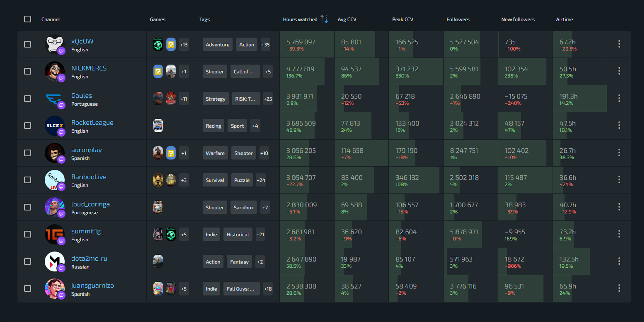Open xQcOW's three-dot row menu

[619, 44]
